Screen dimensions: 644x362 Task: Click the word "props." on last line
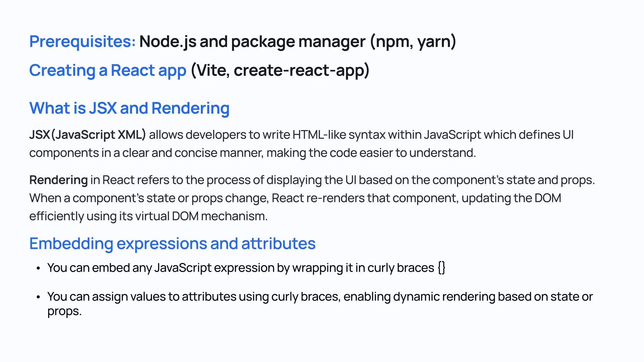[x=64, y=311]
